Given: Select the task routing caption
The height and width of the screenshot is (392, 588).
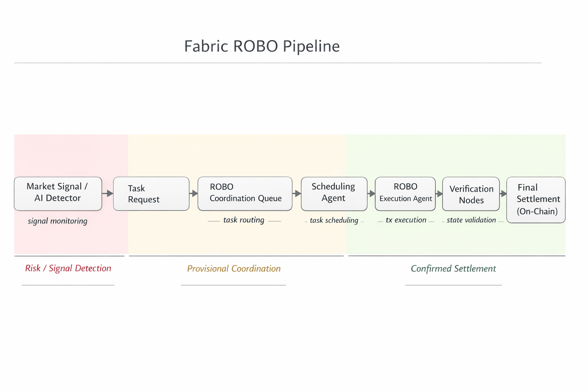Looking at the screenshot, I should tap(244, 220).
